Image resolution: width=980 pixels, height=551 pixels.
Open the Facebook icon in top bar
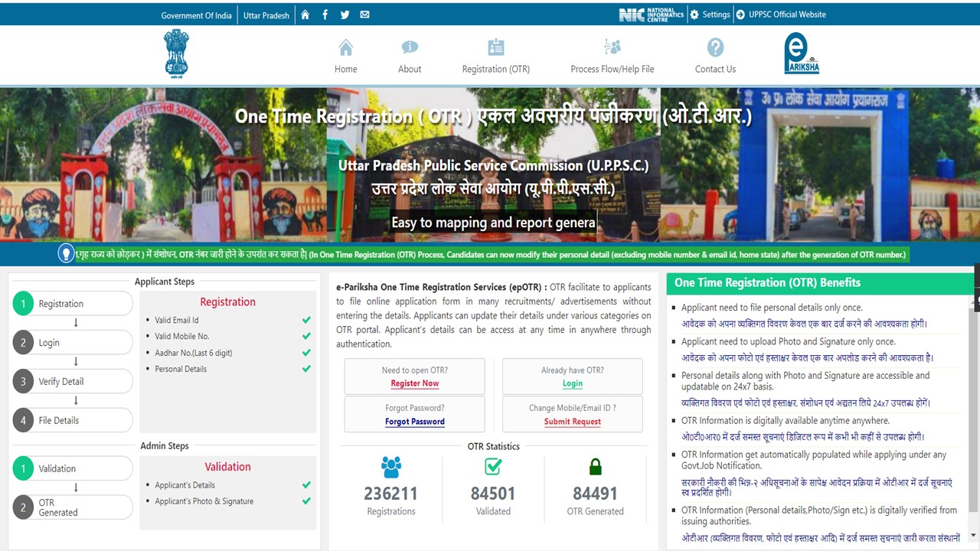(325, 15)
